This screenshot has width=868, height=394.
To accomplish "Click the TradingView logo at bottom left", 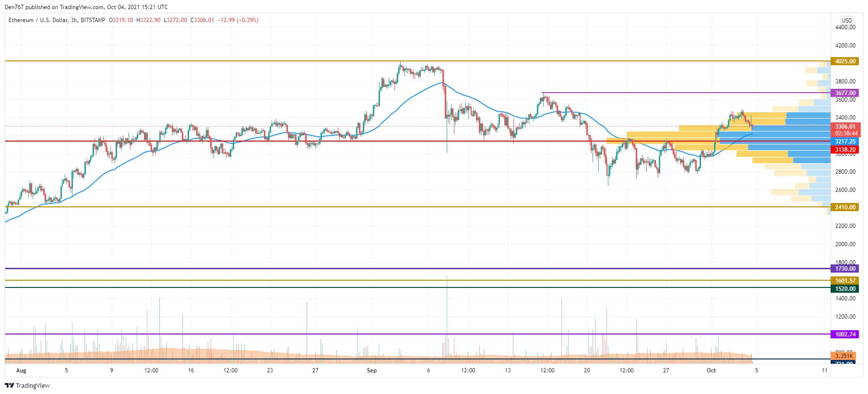I will point(27,385).
